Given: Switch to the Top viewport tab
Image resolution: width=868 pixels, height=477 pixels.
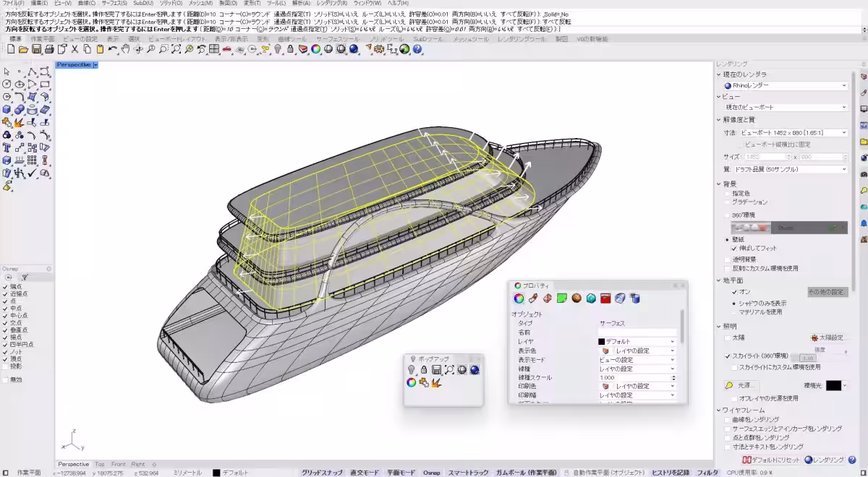Looking at the screenshot, I should tap(99, 464).
